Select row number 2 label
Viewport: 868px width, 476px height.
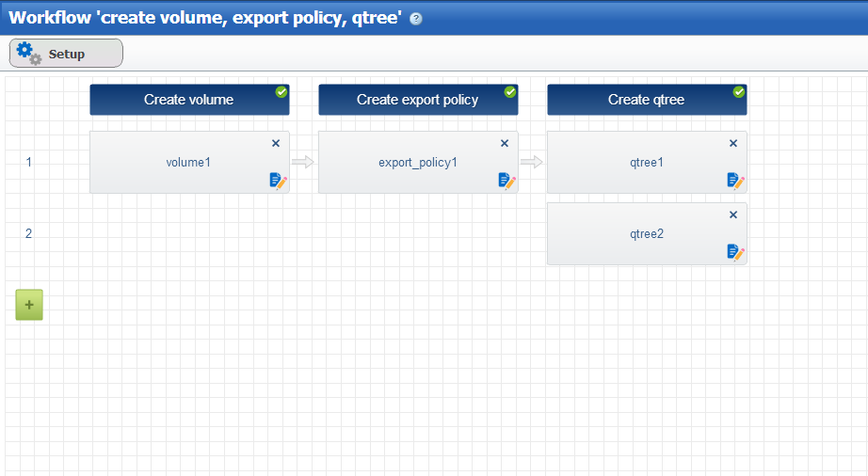pyautogui.click(x=29, y=233)
